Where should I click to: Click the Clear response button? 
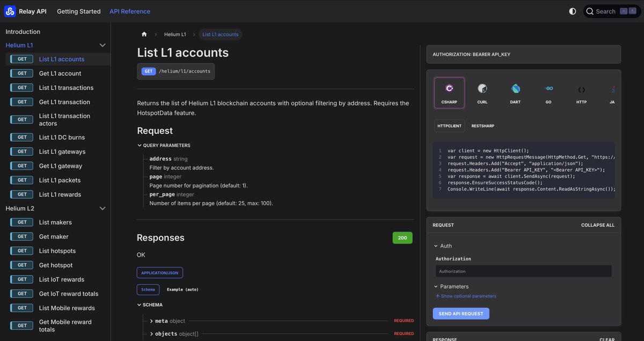pos(607,339)
